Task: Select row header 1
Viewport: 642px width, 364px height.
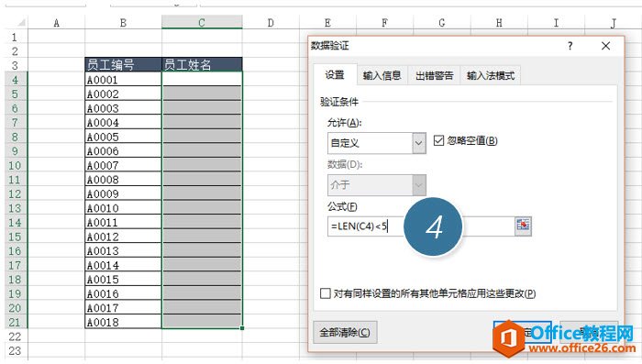Action: 15,38
